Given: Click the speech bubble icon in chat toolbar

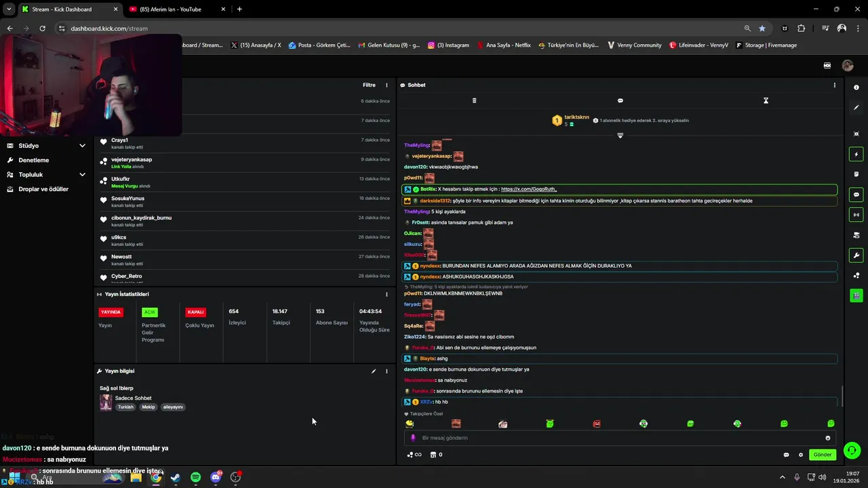Looking at the screenshot, I should pyautogui.click(x=620, y=100).
